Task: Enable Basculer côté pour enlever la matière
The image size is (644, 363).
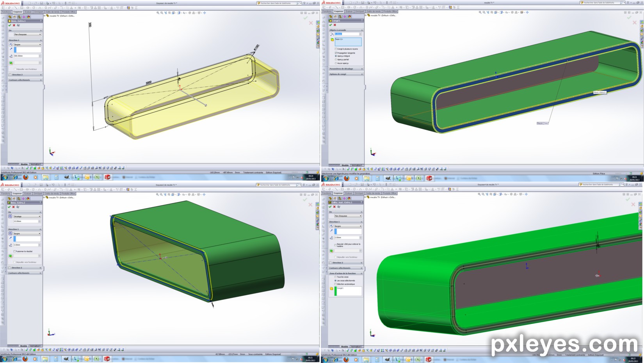Action: pyautogui.click(x=335, y=245)
